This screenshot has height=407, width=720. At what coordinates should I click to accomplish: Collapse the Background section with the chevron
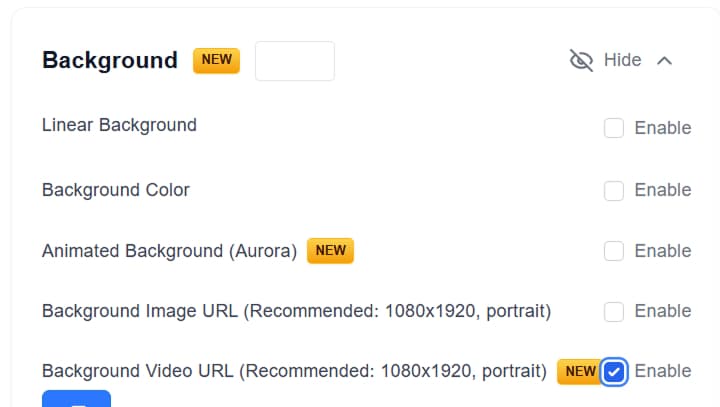point(664,61)
